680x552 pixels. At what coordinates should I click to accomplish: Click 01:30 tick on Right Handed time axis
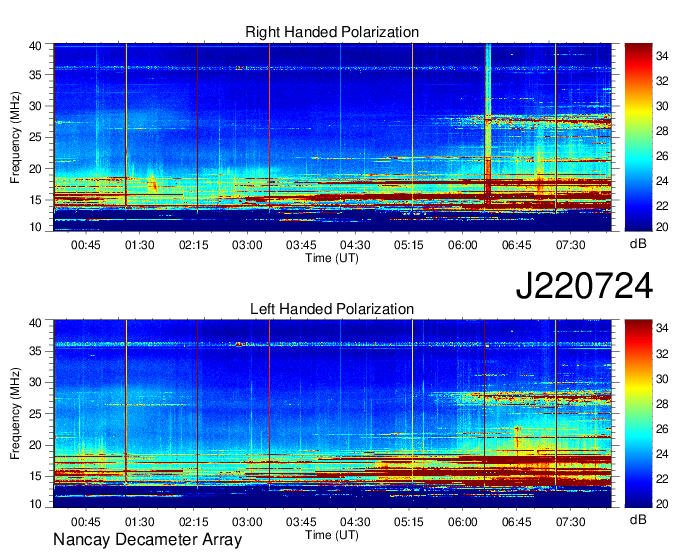[140, 245]
